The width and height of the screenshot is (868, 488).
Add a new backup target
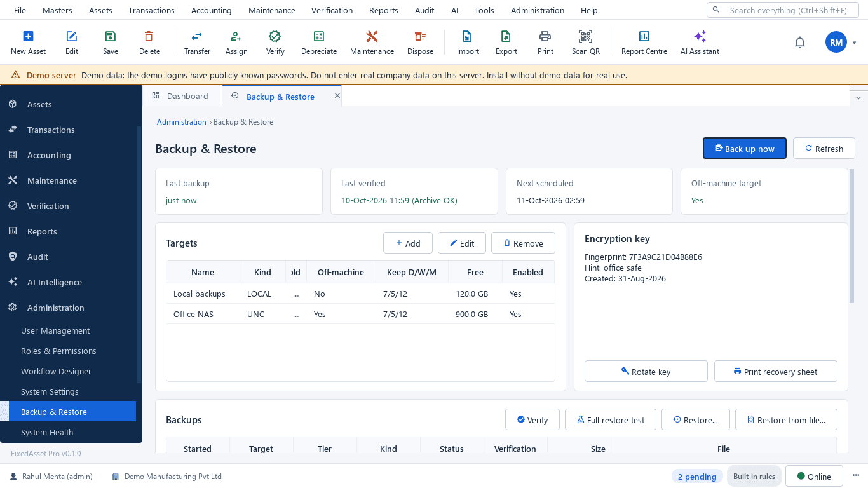click(x=408, y=243)
